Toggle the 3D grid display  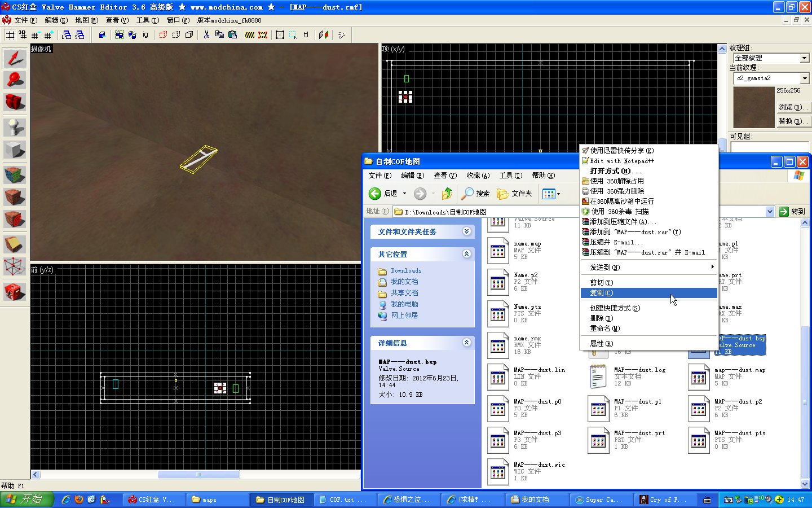click(23, 35)
